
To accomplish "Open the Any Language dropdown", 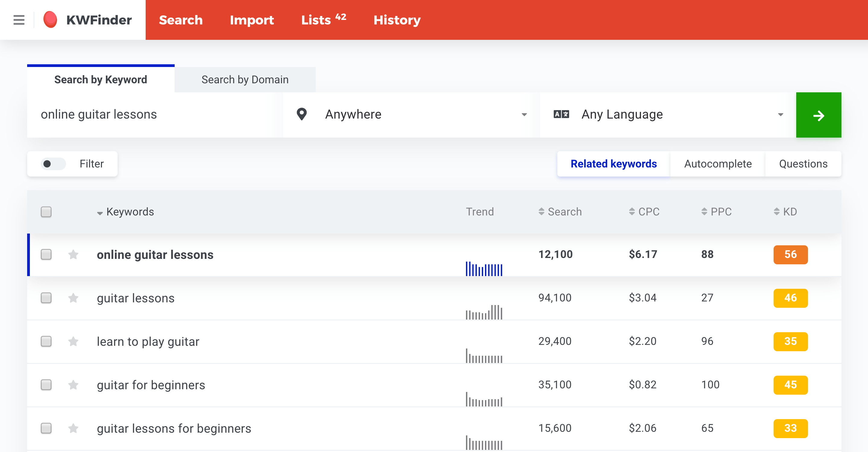I will (667, 115).
